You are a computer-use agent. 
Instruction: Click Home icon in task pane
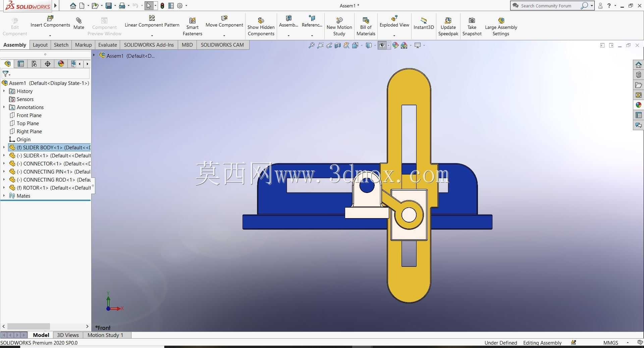coord(638,65)
